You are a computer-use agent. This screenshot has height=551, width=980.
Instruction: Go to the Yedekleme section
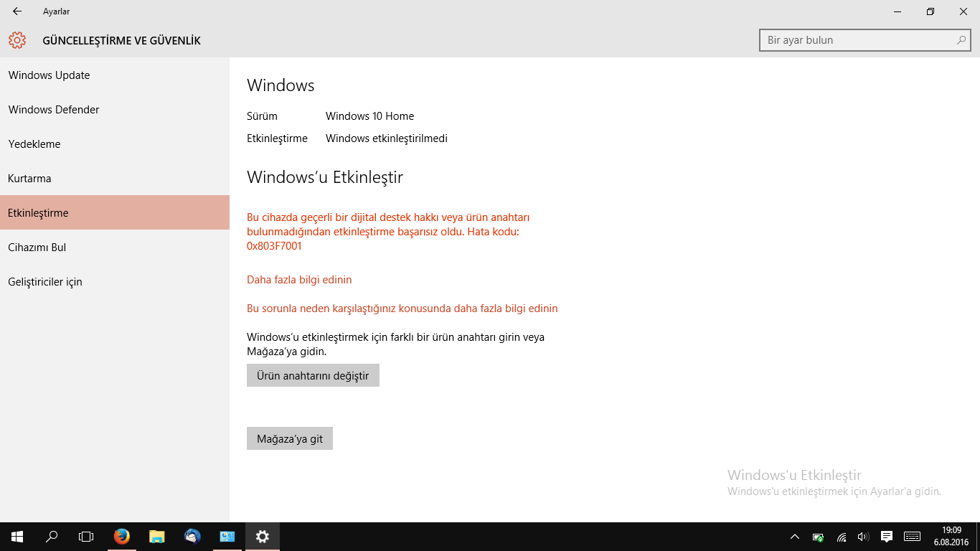pyautogui.click(x=115, y=144)
